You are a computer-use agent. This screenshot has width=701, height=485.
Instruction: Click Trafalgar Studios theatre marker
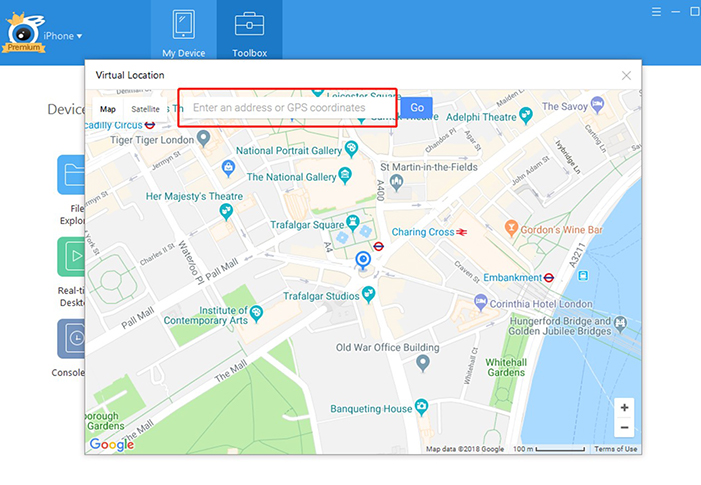pos(369,294)
